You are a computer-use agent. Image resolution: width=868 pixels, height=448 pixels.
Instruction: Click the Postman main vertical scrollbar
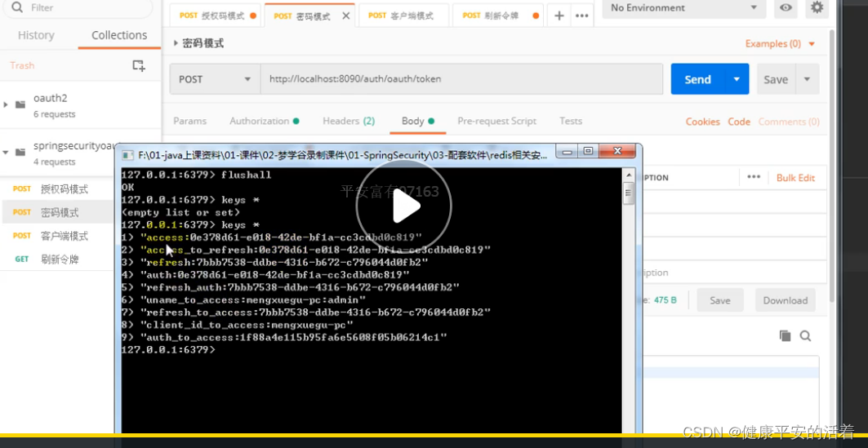(831, 166)
